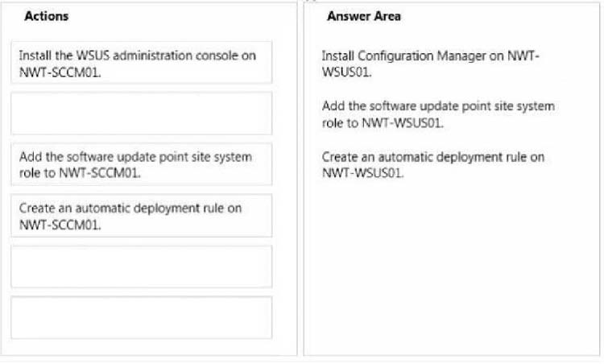Click 'role to NWT-WSUS01' text in Answer Area
604x364 pixels.
coord(383,123)
